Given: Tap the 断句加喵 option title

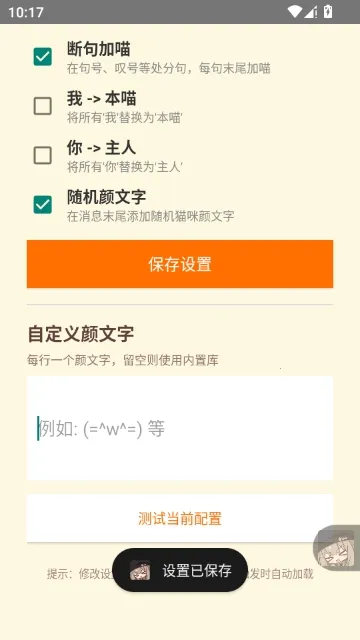Looking at the screenshot, I should pos(99,49).
